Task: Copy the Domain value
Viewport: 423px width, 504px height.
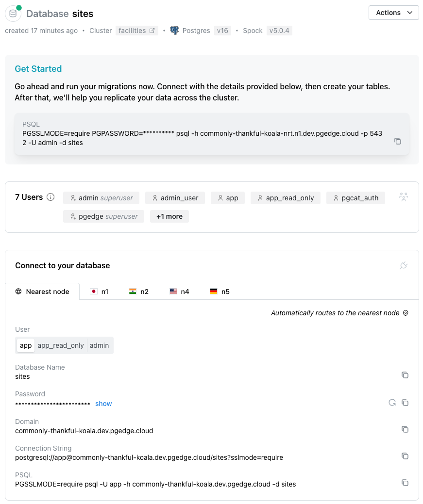Action: point(405,429)
